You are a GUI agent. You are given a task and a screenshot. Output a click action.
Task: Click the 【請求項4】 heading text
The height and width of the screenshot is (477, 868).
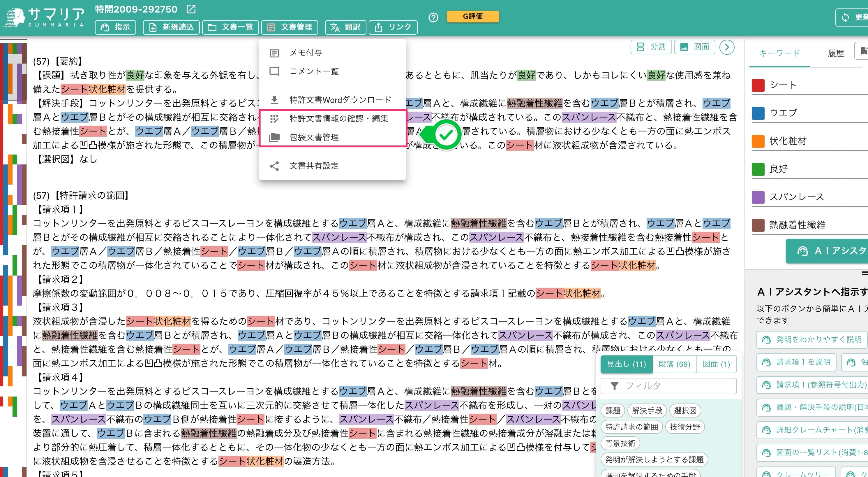[60, 377]
